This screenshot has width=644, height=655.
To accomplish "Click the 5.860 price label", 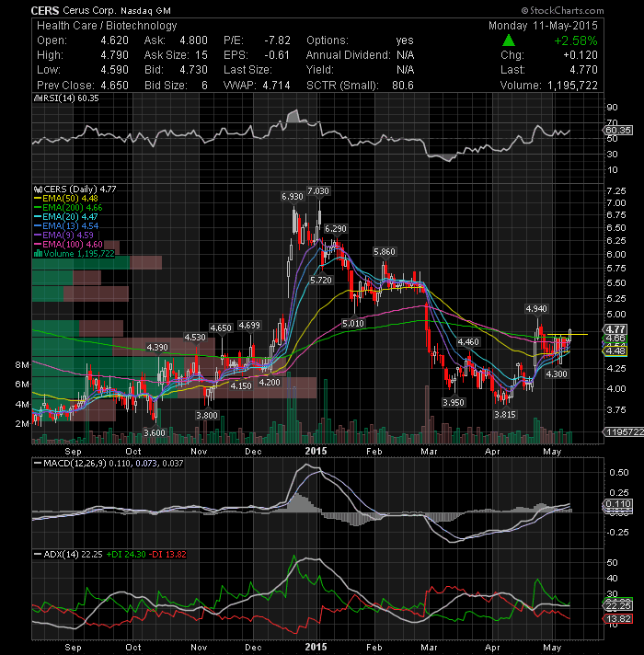I will point(385,251).
